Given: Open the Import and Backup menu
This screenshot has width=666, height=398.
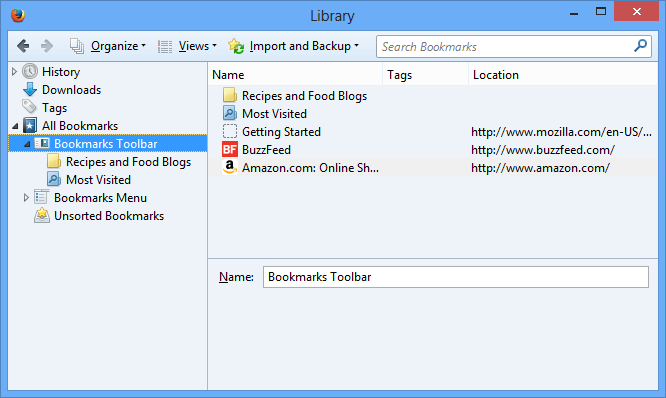Looking at the screenshot, I should coord(304,46).
